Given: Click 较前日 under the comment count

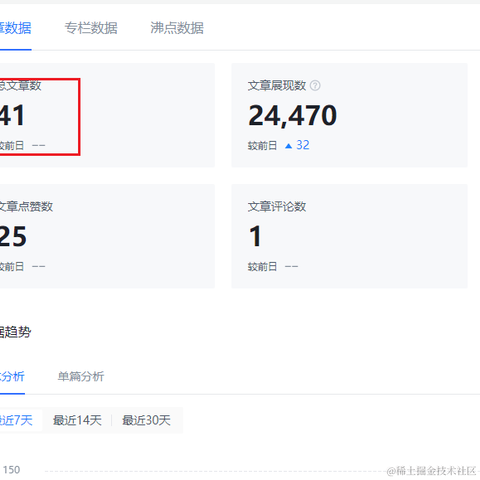Looking at the screenshot, I should 262,267.
